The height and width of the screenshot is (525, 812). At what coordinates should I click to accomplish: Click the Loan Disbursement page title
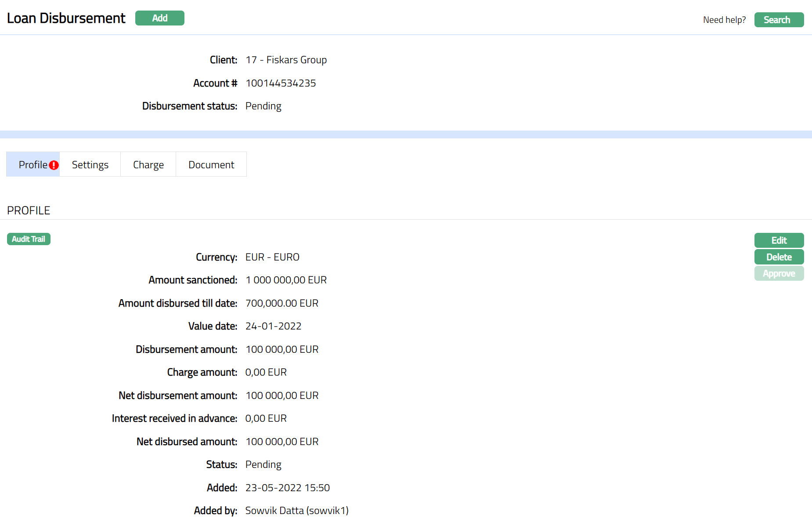tap(66, 18)
